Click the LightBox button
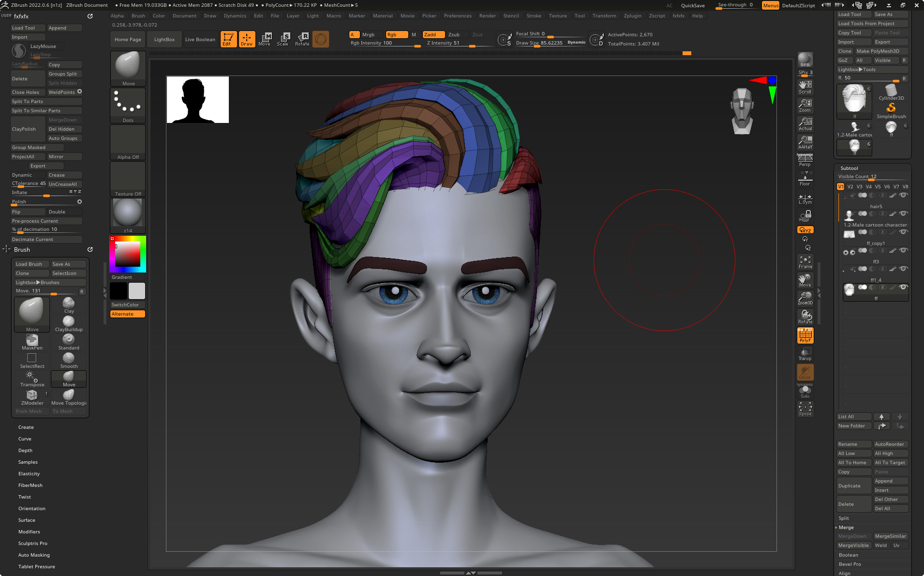The image size is (924, 576). 164,40
